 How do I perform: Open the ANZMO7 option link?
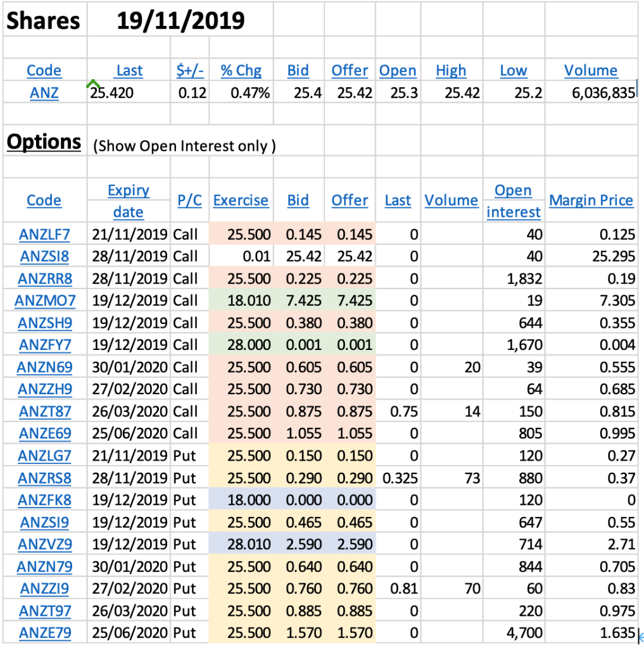(45, 301)
